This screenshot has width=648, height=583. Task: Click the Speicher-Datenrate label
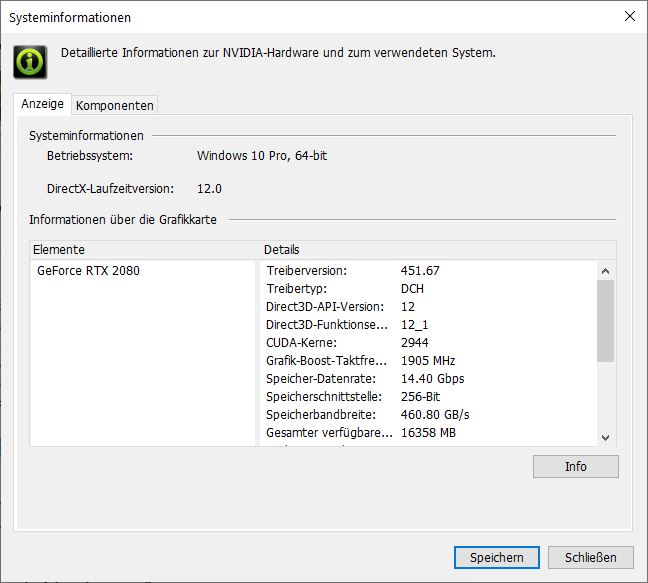(321, 378)
